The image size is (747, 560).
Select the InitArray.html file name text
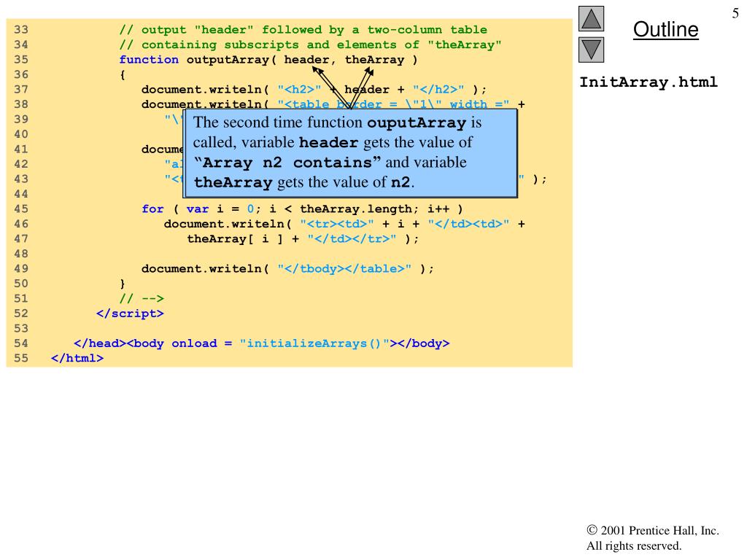click(x=649, y=82)
